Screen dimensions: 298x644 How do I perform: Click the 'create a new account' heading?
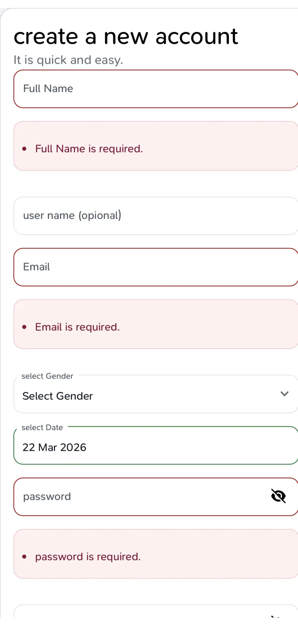pos(126,36)
